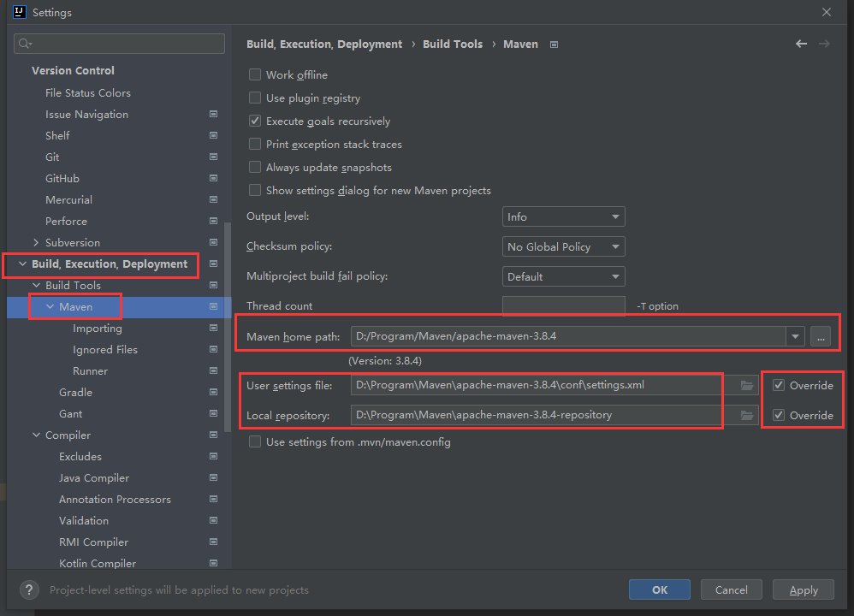This screenshot has width=854, height=616.
Task: Open the Checksum policy dropdown
Action: (x=563, y=246)
